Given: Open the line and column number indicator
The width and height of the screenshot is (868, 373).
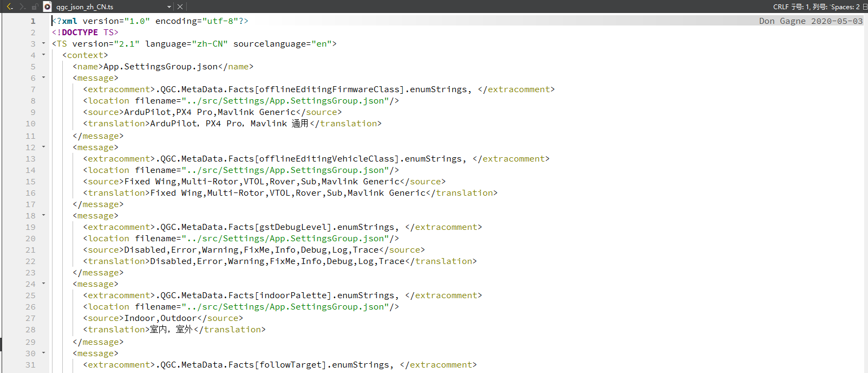Looking at the screenshot, I should [810, 7].
